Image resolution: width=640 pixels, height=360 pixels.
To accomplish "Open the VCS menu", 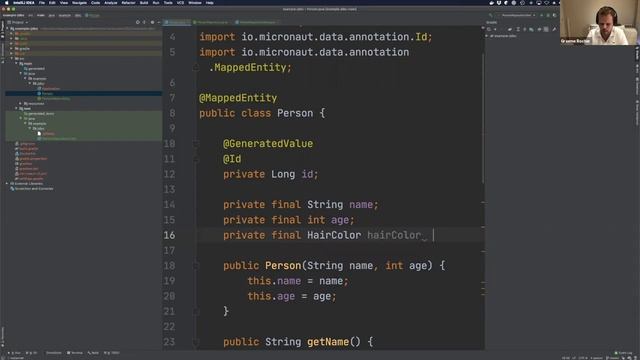I will pos(180,2).
